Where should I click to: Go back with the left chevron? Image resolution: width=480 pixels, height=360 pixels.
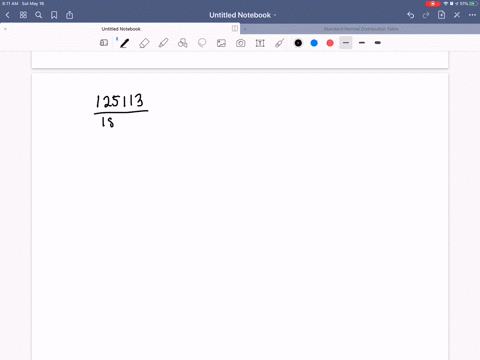coord(8,15)
